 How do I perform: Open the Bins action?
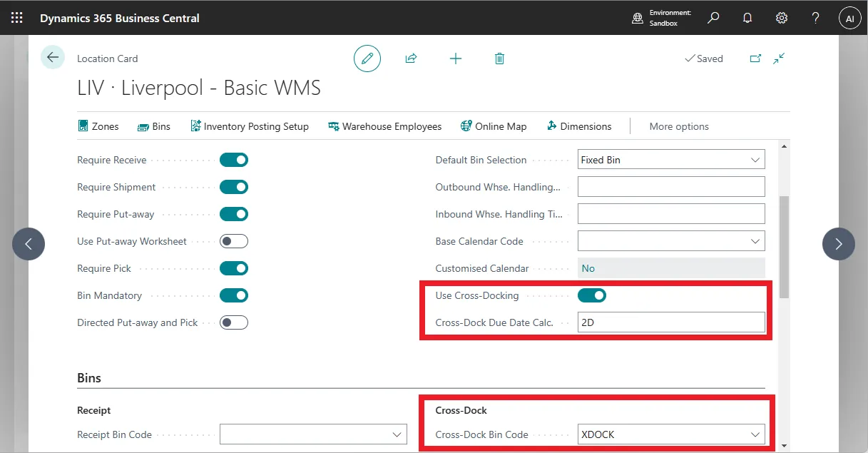coord(154,126)
